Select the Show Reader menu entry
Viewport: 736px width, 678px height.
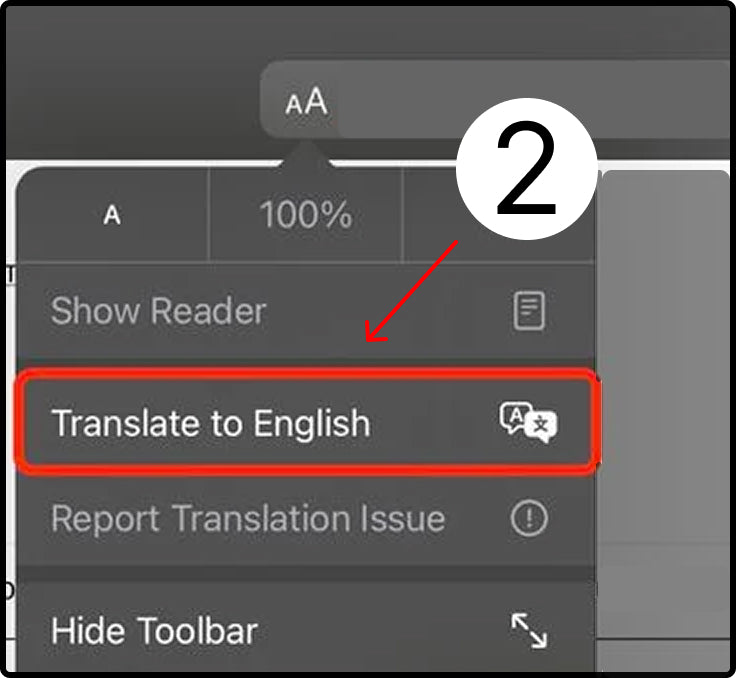(x=158, y=311)
